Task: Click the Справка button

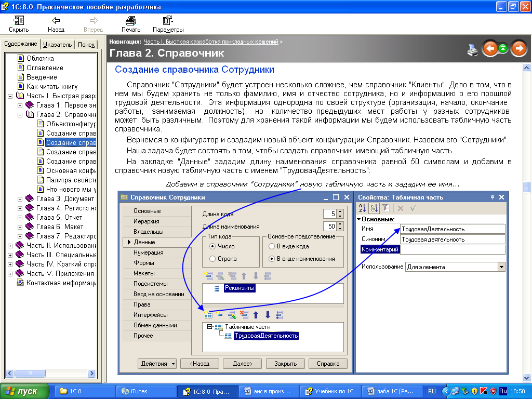Action: (328, 364)
